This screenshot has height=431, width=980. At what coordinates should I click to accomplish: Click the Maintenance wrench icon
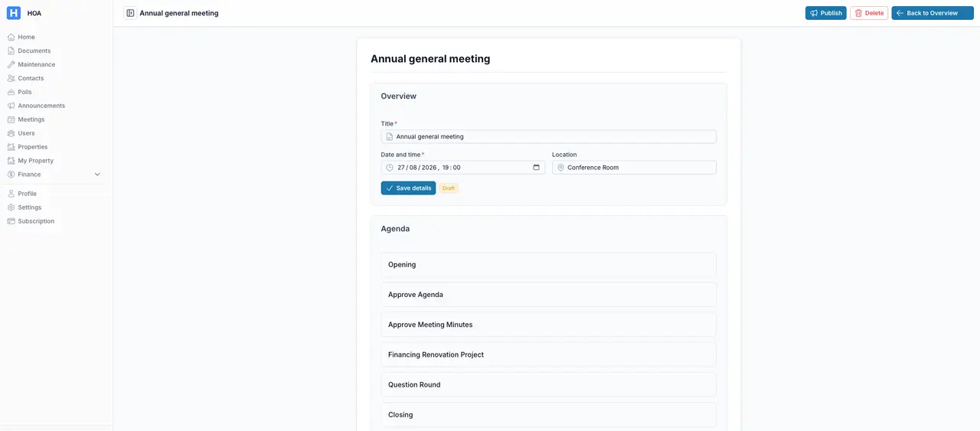(x=11, y=64)
